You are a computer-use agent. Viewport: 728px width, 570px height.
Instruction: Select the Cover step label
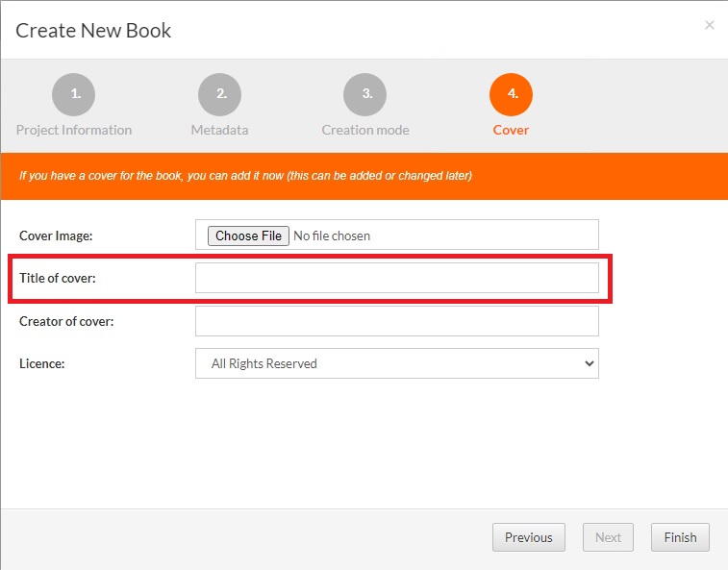click(511, 130)
